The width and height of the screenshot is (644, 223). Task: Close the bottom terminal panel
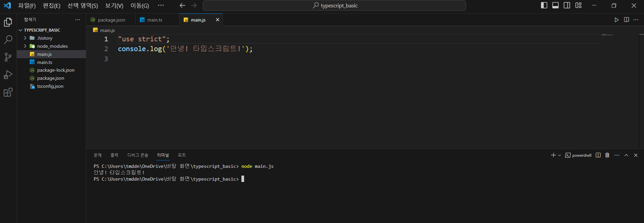pos(636,155)
